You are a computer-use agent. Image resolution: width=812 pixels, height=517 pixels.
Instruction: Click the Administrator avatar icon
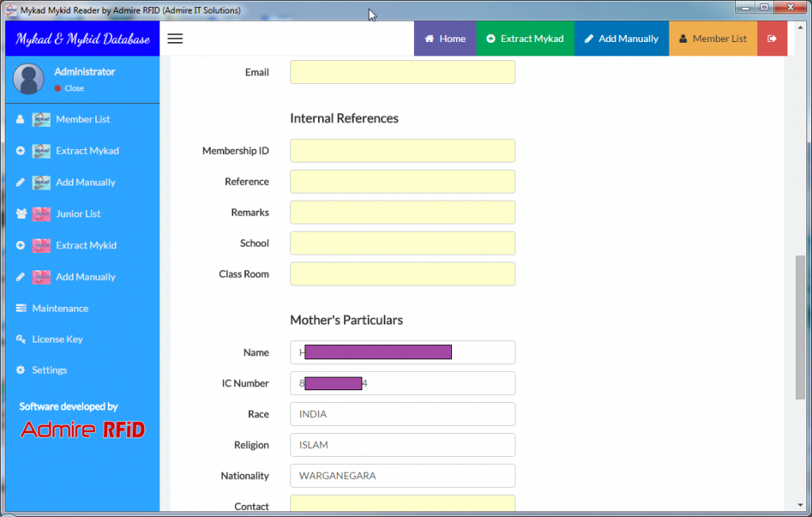(29, 79)
